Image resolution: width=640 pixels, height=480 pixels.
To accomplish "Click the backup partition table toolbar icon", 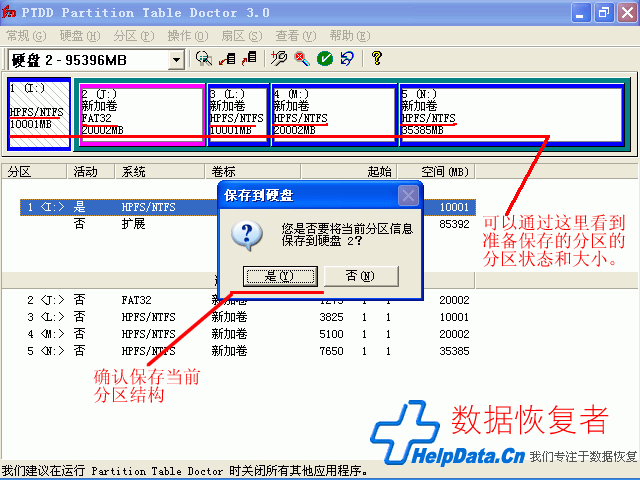I will coord(227,59).
